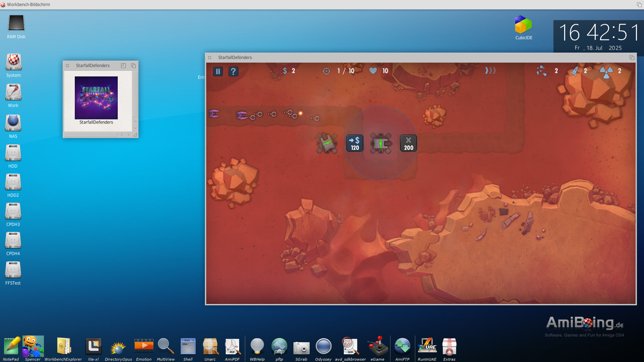
Task: Click the Workbench-Bildschirm title bar text
Action: tap(29, 4)
